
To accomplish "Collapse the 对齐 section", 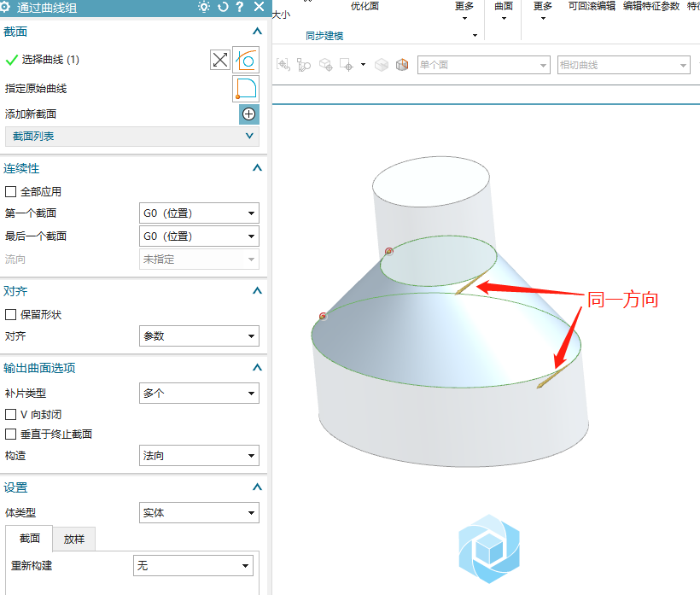I will pyautogui.click(x=257, y=290).
